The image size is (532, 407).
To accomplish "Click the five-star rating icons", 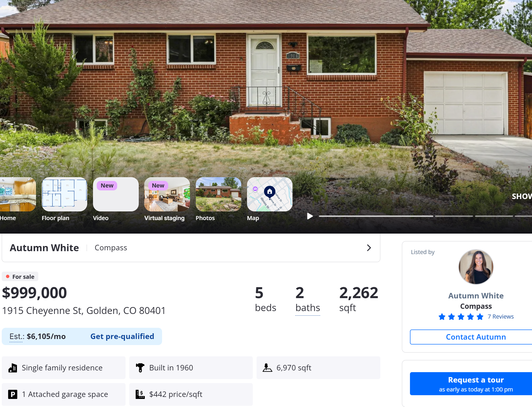I will tap(461, 317).
